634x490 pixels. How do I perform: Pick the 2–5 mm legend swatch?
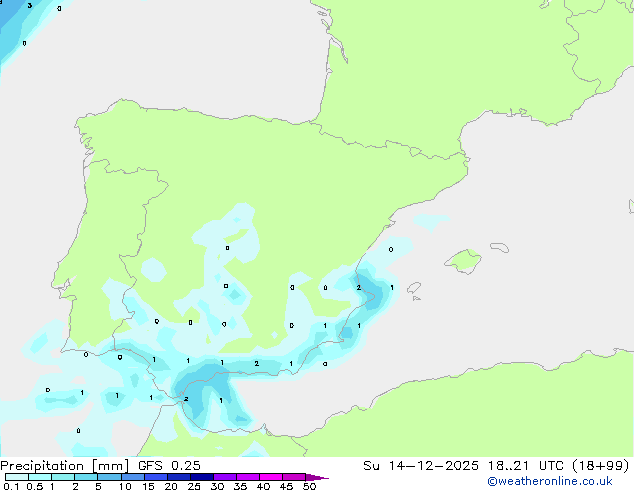tap(86, 477)
